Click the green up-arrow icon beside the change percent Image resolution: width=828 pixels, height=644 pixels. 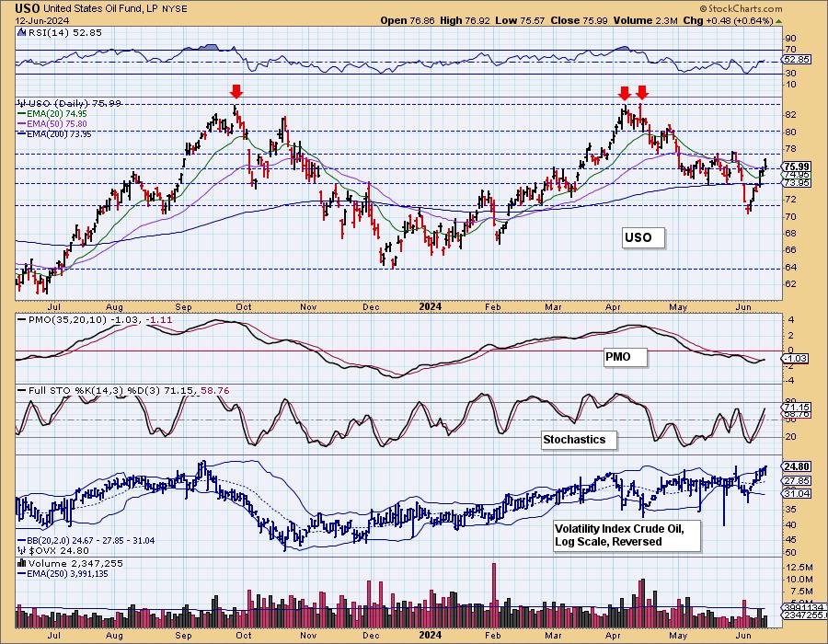779,21
